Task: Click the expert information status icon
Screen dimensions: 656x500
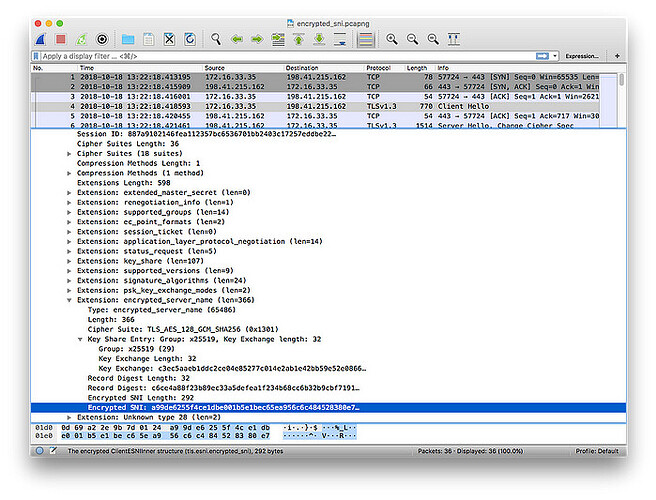Action: (x=39, y=451)
